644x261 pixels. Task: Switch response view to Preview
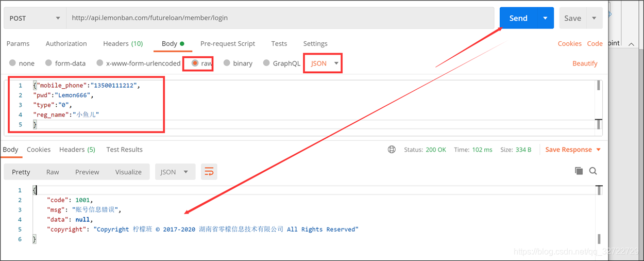click(x=87, y=172)
